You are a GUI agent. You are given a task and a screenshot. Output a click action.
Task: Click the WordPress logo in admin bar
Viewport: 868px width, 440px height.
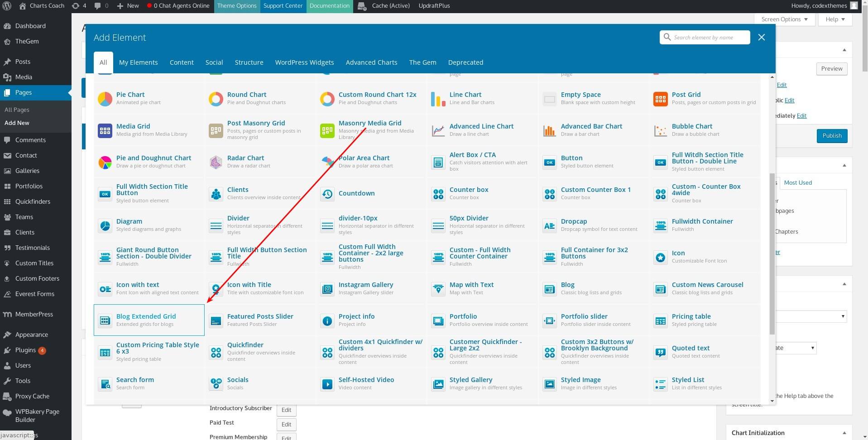[x=7, y=6]
